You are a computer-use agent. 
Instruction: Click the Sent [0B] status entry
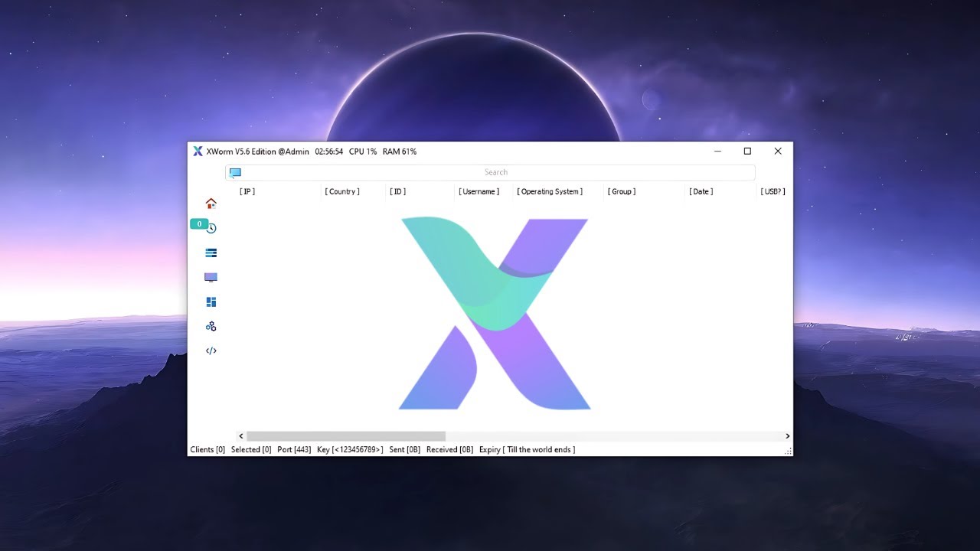click(405, 450)
